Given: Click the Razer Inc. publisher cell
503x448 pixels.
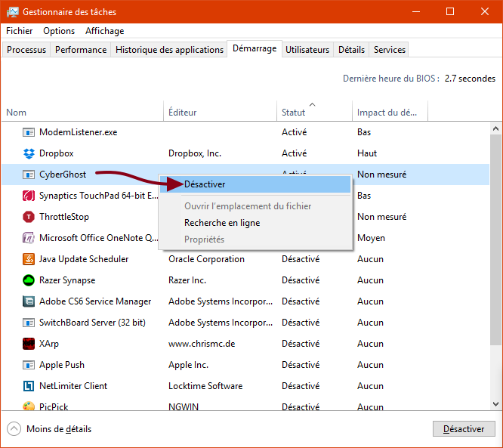Looking at the screenshot, I should [187, 280].
